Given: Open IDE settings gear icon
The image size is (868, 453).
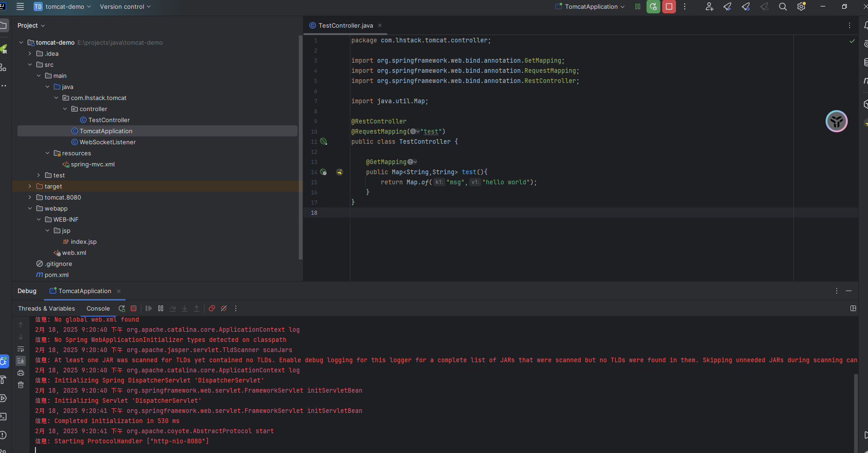Looking at the screenshot, I should [801, 6].
